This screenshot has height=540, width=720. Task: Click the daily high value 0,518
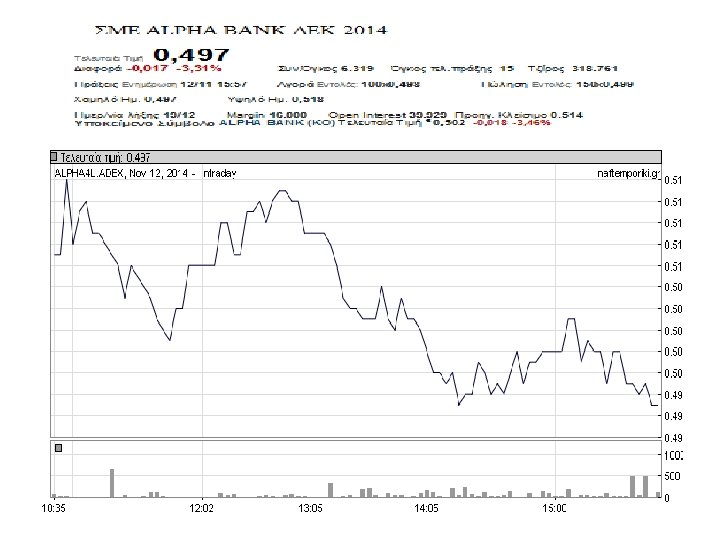(308, 99)
